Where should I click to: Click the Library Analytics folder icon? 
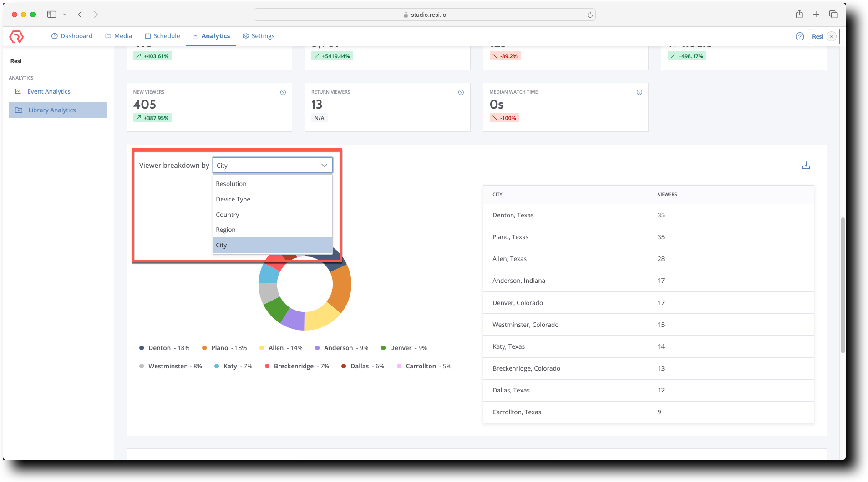click(18, 110)
